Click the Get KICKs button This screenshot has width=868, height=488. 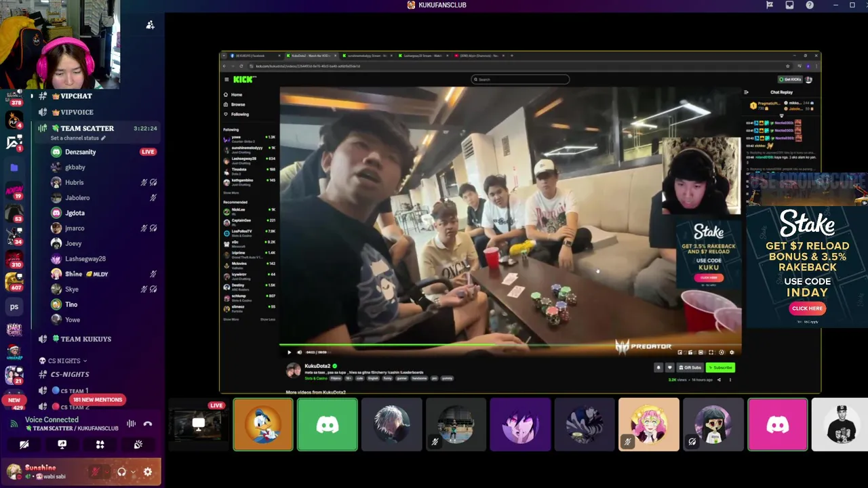click(790, 79)
